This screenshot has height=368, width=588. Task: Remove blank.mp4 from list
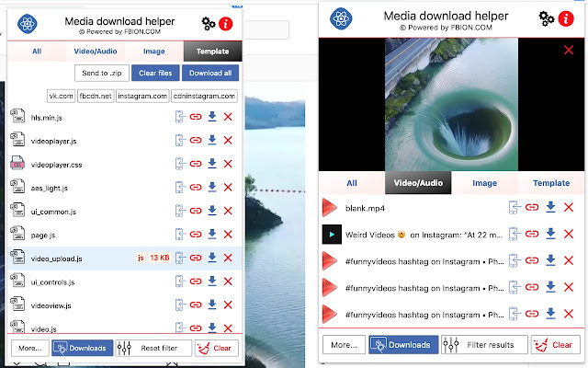[569, 207]
